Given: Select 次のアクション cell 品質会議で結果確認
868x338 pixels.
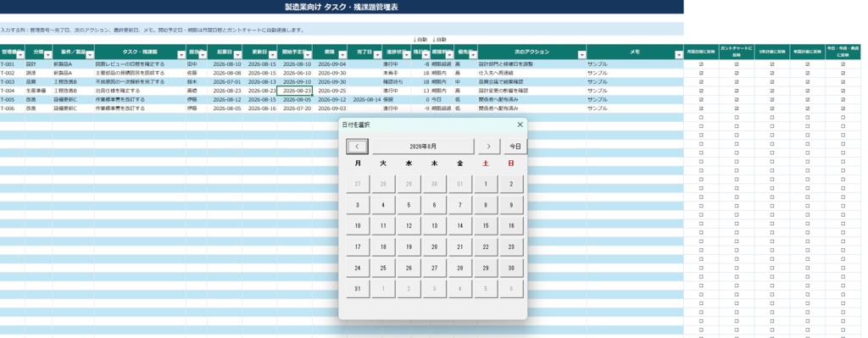Looking at the screenshot, I should click(x=531, y=82).
